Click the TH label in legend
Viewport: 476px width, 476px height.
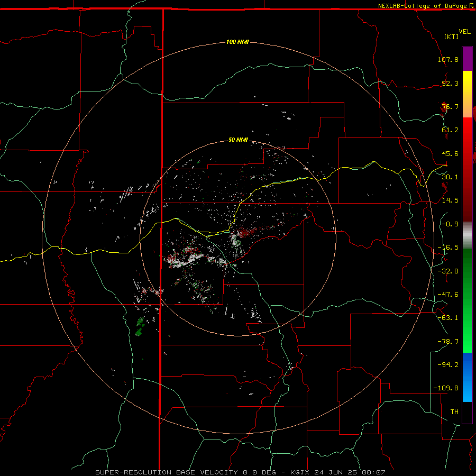tap(454, 412)
